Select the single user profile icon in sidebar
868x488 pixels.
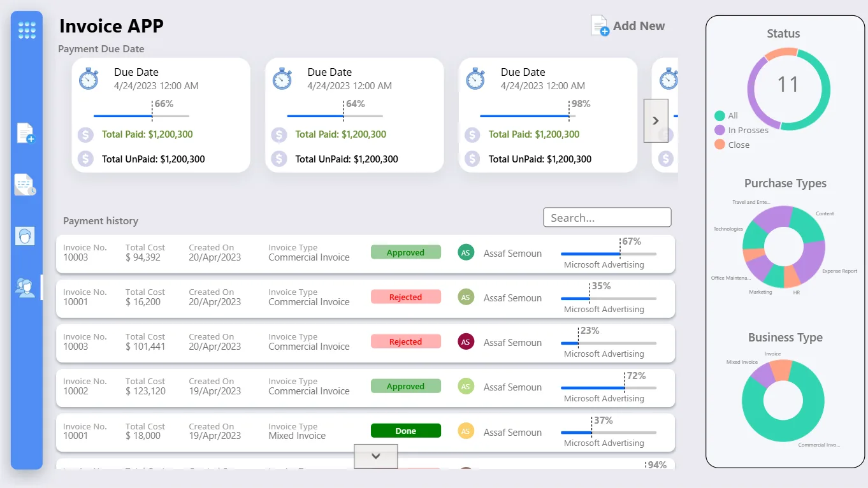[x=25, y=236]
